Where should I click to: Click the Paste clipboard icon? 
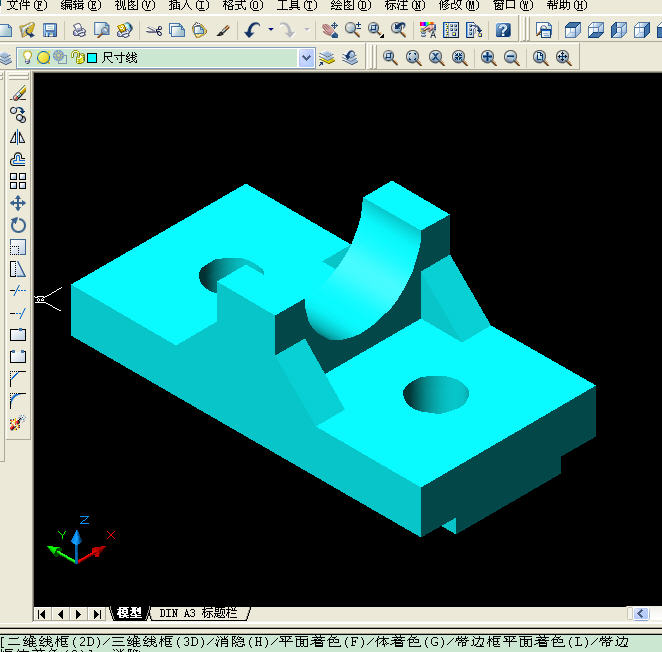coord(199,30)
